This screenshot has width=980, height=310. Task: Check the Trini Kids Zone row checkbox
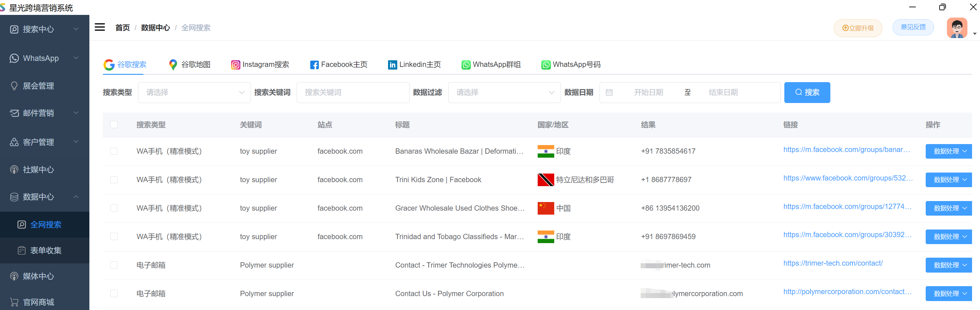(114, 180)
